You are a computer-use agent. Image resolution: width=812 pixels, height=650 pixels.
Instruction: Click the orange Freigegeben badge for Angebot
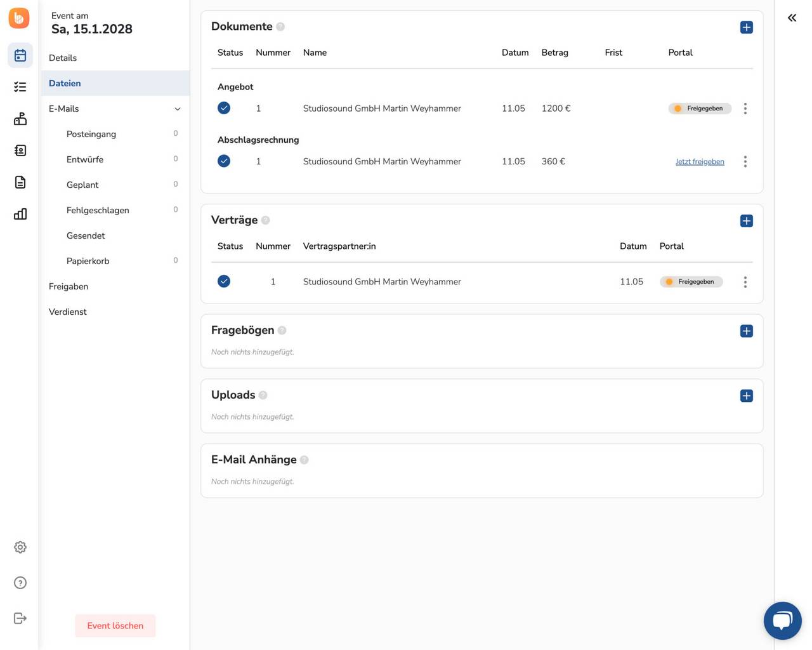(700, 109)
